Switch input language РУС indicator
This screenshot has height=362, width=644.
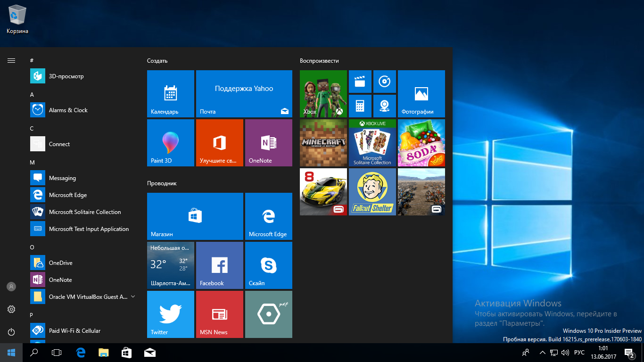click(579, 353)
